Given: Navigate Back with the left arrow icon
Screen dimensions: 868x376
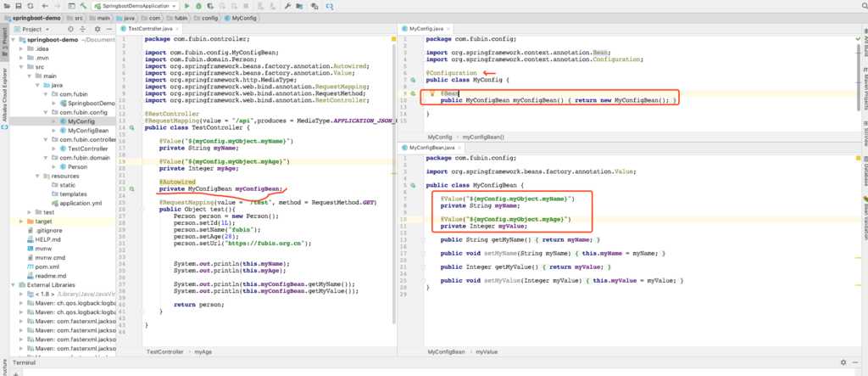Looking at the screenshot, I should [45, 6].
